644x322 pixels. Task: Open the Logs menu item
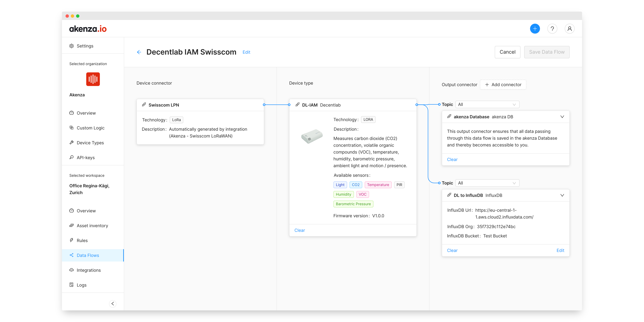(x=93, y=285)
